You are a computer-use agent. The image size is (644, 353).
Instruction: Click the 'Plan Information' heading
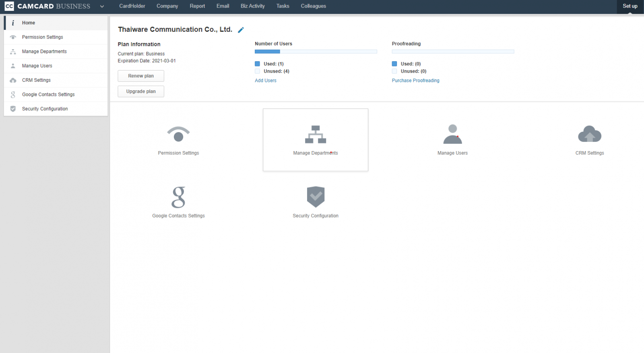click(139, 44)
